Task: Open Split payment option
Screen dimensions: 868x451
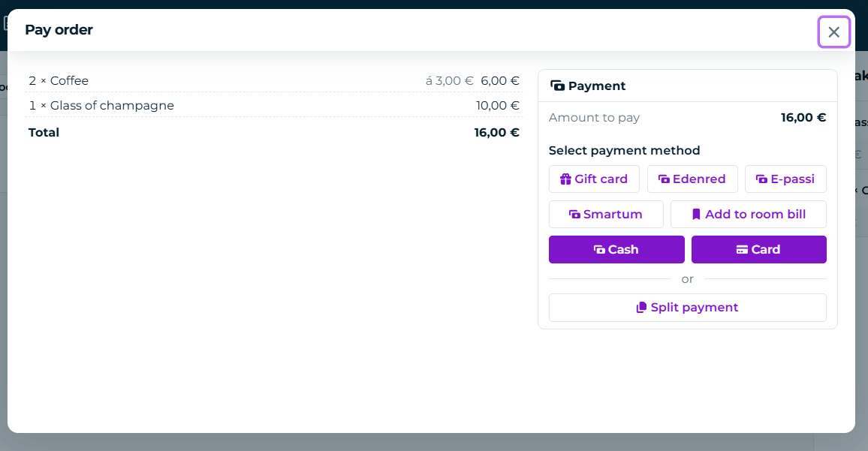Action: 688,308
